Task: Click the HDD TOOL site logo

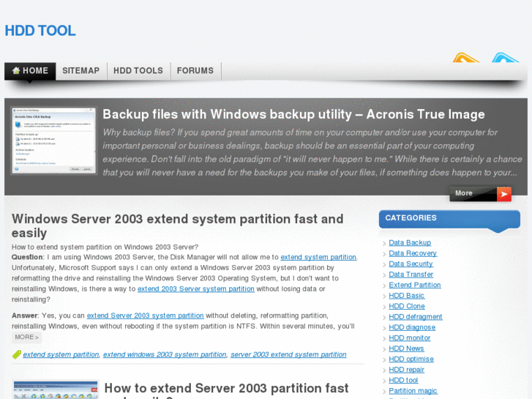Action: click(x=40, y=31)
